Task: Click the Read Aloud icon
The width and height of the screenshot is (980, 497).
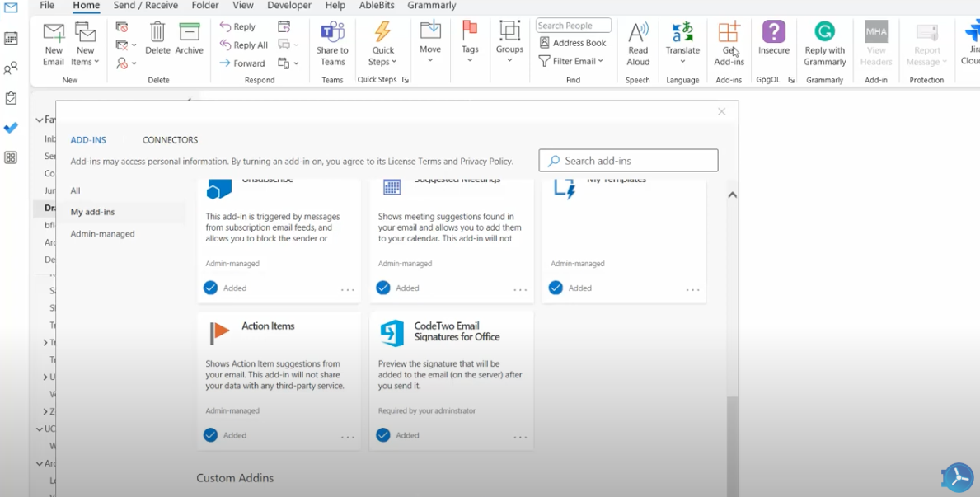Action: click(x=638, y=35)
